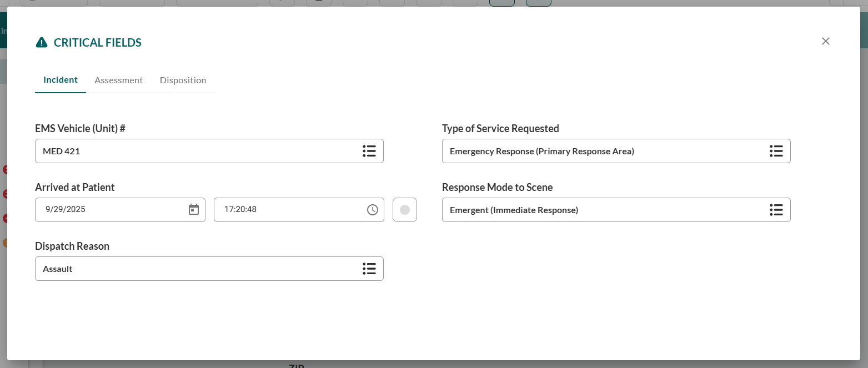868x368 pixels.
Task: Switch to the Disposition tab
Action: click(x=183, y=80)
